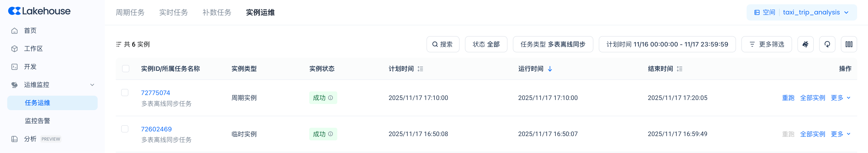Open the 计划时间 date range filter

[x=667, y=44]
